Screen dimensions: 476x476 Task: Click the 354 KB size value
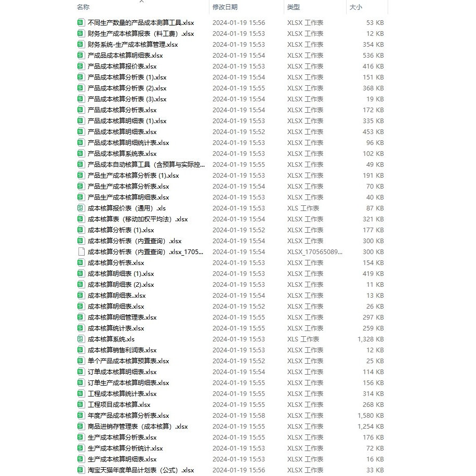tap(373, 44)
